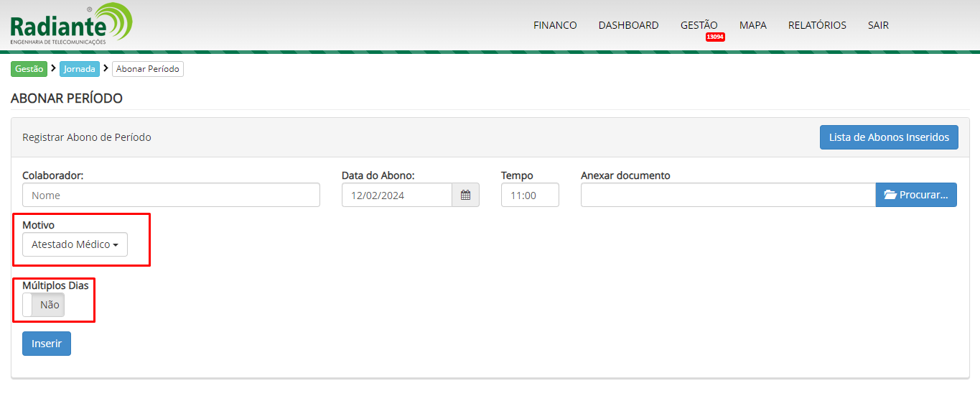
Task: Click the Abonar Período breadcrumb
Action: click(x=148, y=69)
